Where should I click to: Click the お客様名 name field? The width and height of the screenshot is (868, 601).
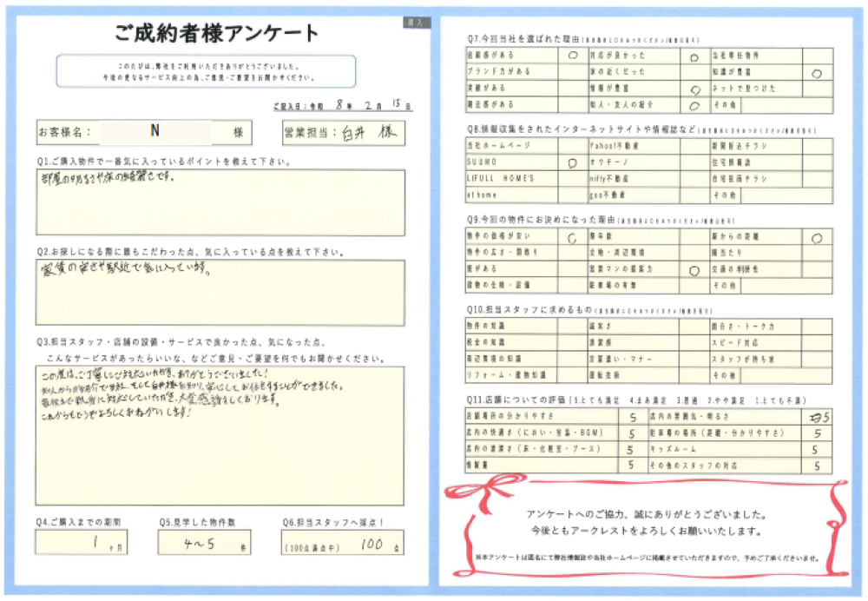tap(155, 132)
